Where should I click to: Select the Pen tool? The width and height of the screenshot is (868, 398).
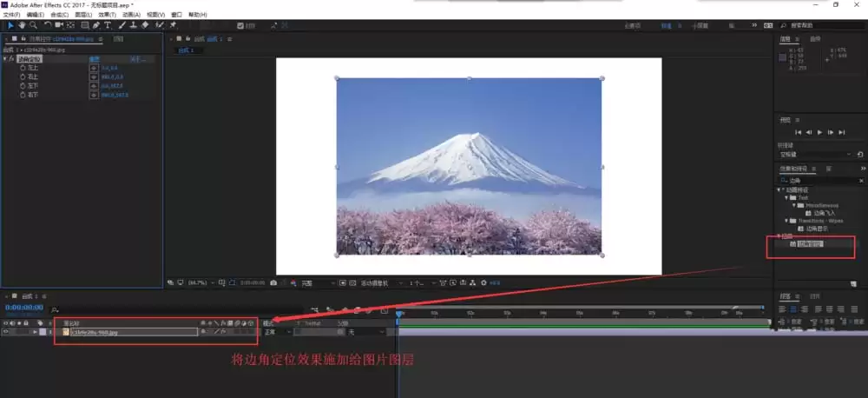[x=96, y=25]
